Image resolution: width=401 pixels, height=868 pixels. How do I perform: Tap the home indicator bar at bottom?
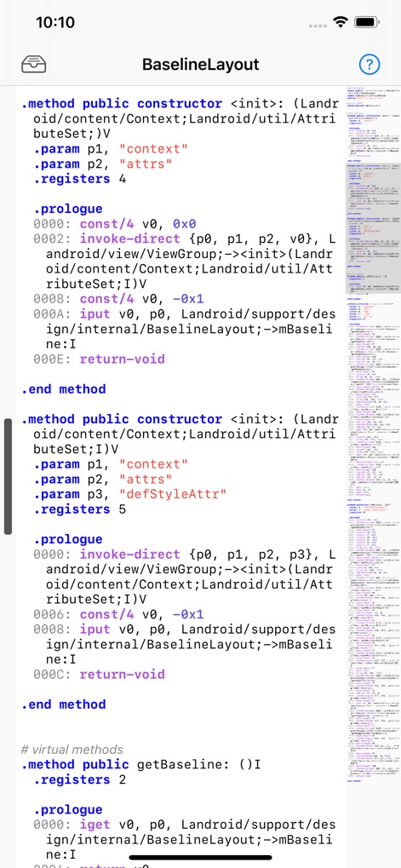(200, 858)
